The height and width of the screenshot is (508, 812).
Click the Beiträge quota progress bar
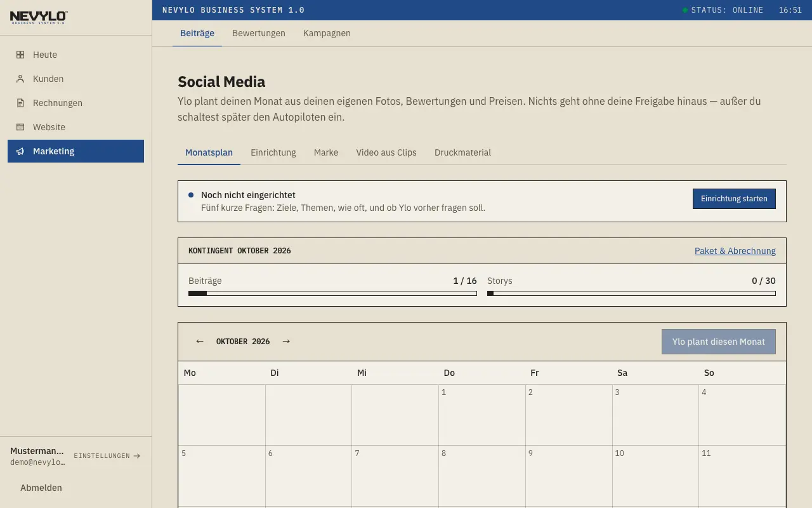click(x=332, y=293)
